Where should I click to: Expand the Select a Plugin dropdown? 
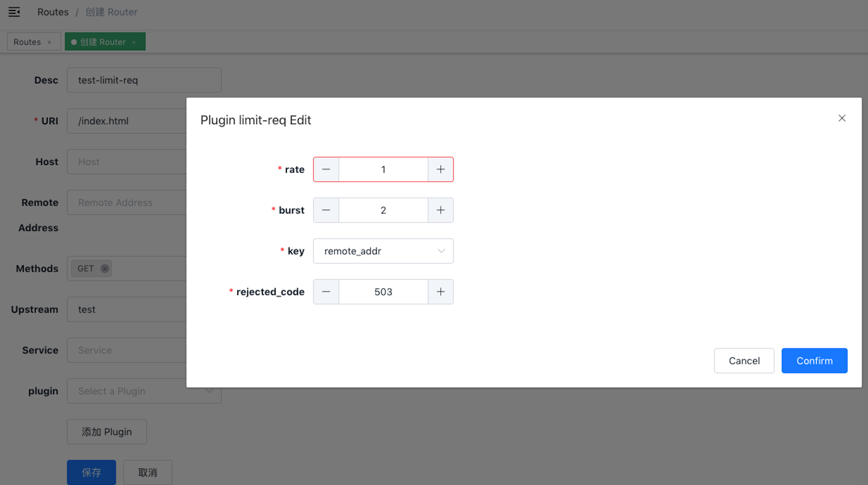tap(144, 391)
